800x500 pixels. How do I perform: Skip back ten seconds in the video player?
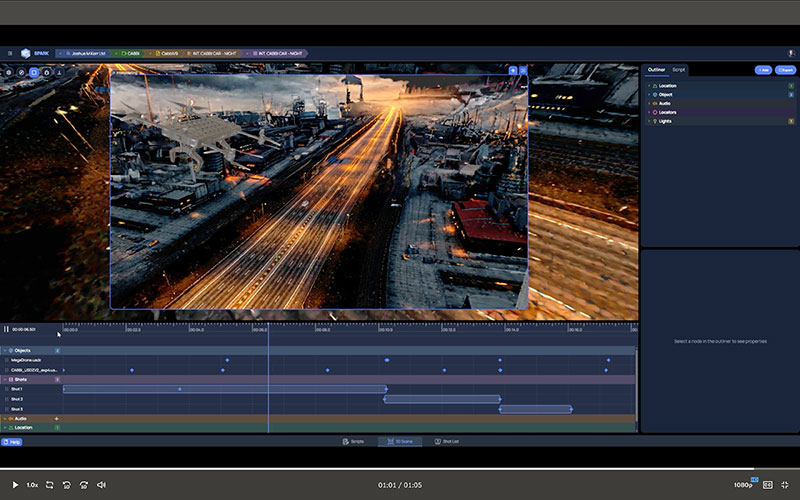tap(67, 485)
